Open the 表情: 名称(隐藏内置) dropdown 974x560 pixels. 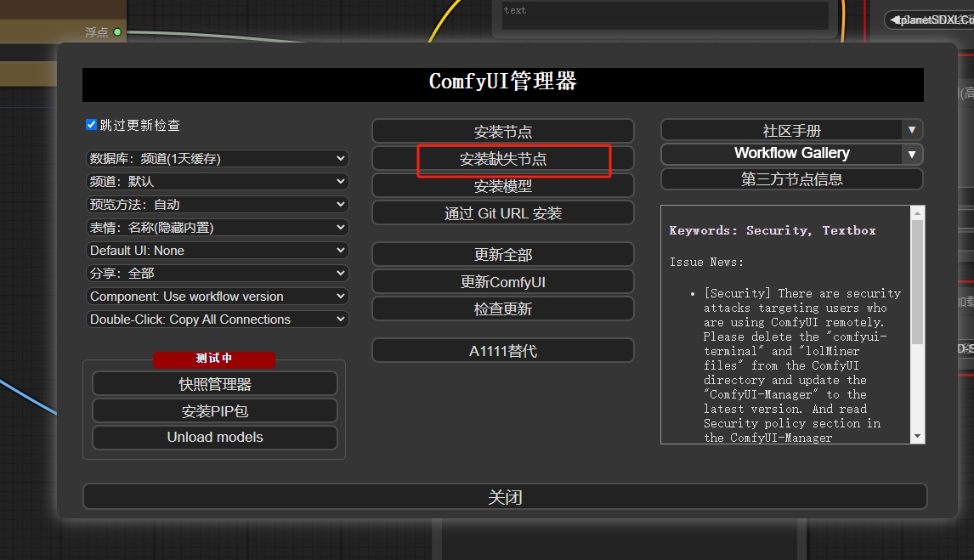pyautogui.click(x=217, y=227)
